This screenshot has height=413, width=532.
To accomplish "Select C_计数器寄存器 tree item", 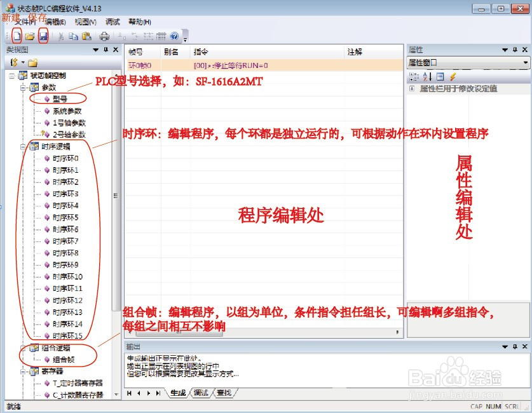I will coord(78,395).
